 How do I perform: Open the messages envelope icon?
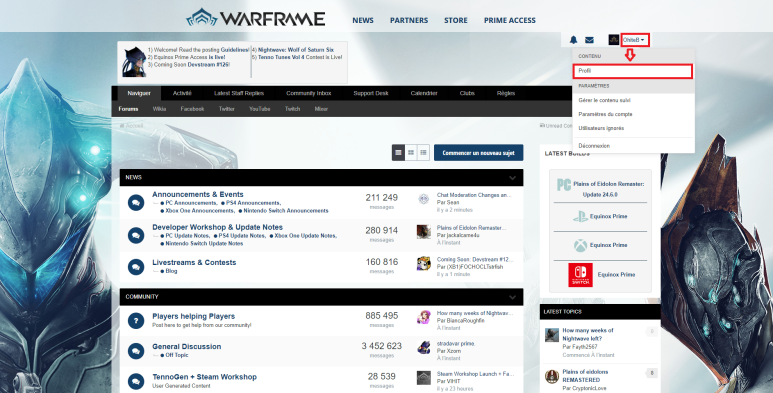tap(589, 40)
